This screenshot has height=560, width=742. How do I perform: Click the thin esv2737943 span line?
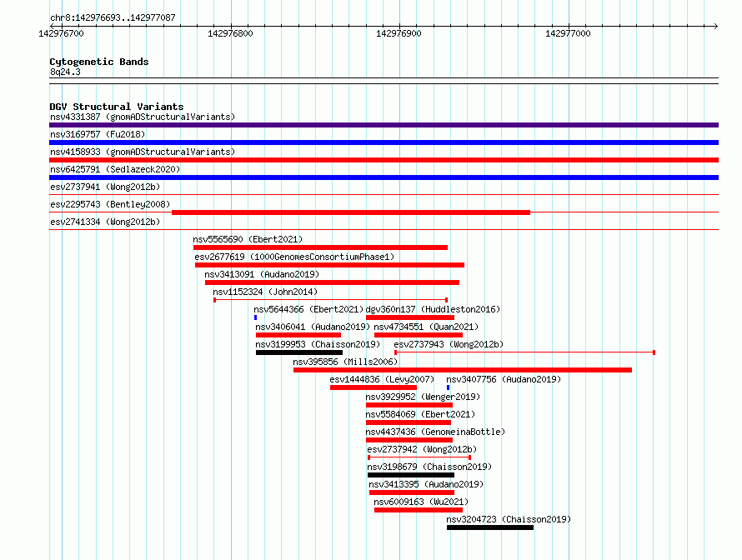click(524, 352)
